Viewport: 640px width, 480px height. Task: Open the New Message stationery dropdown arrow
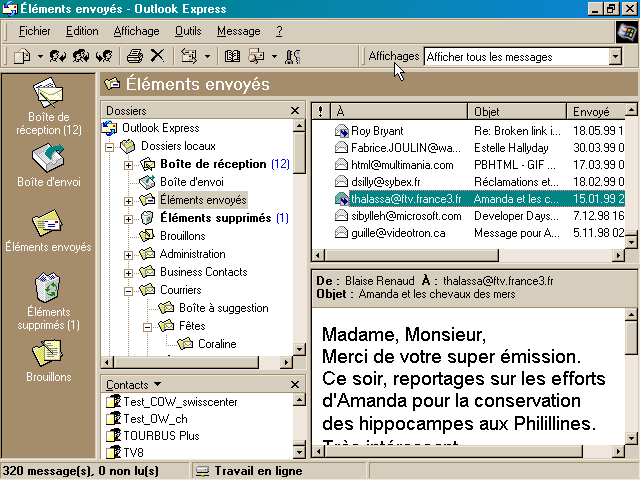(x=40, y=56)
